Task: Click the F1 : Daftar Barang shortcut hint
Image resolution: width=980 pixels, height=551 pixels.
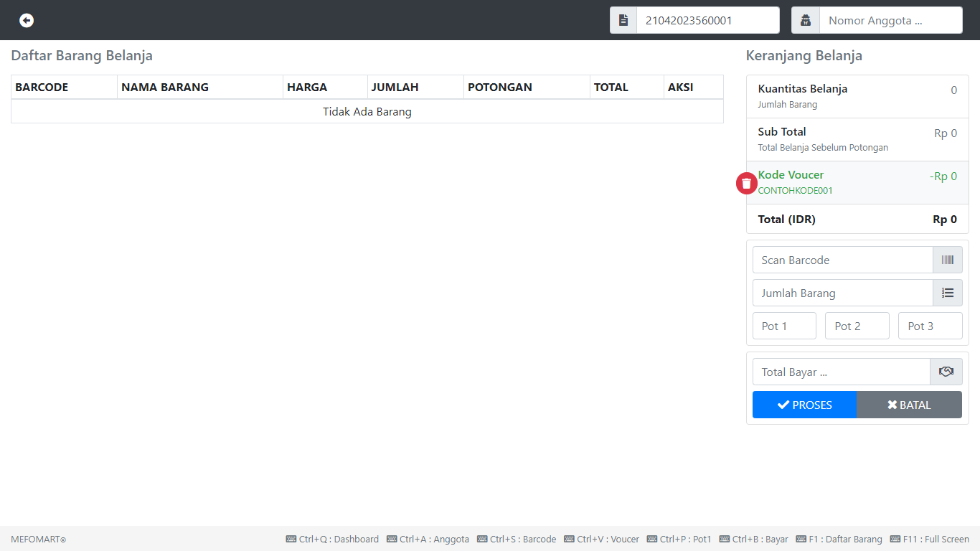Action: [x=839, y=539]
